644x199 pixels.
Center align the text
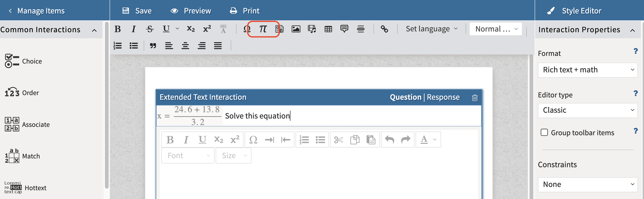[185, 46]
